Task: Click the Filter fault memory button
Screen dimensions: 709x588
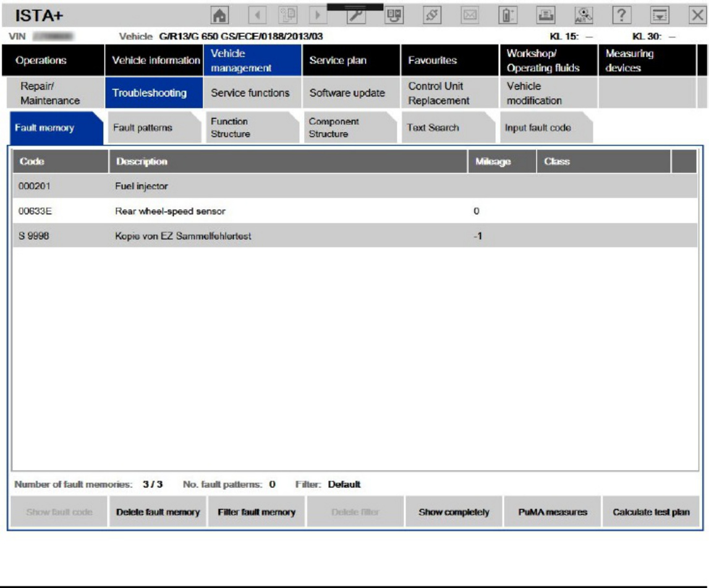Action: (257, 512)
